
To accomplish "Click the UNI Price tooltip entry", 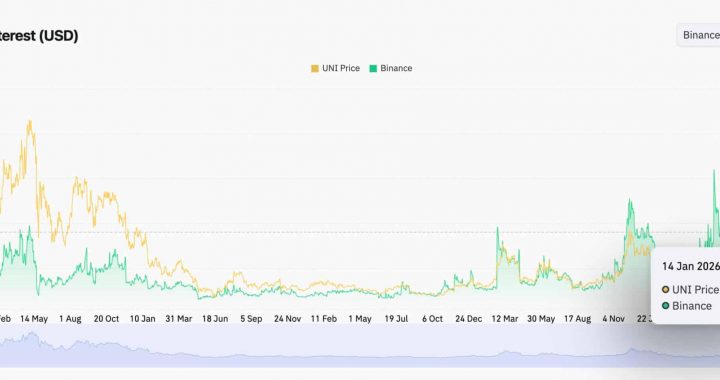I will [690, 290].
